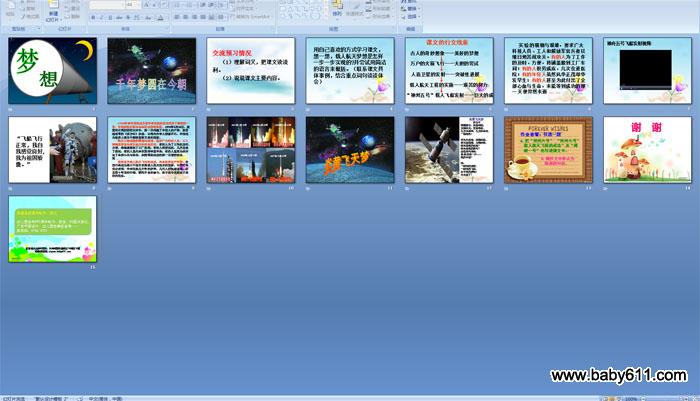Click the center align paragraph icon

[x=185, y=17]
